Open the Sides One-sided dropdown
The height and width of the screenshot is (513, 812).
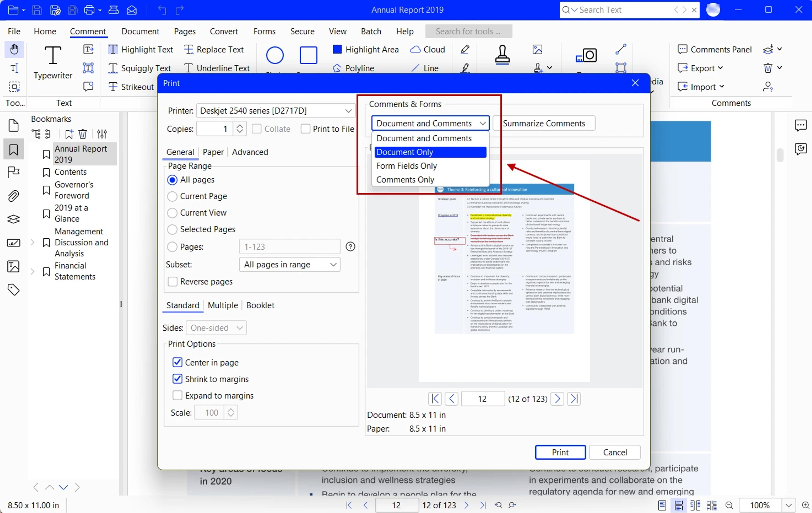tap(216, 328)
